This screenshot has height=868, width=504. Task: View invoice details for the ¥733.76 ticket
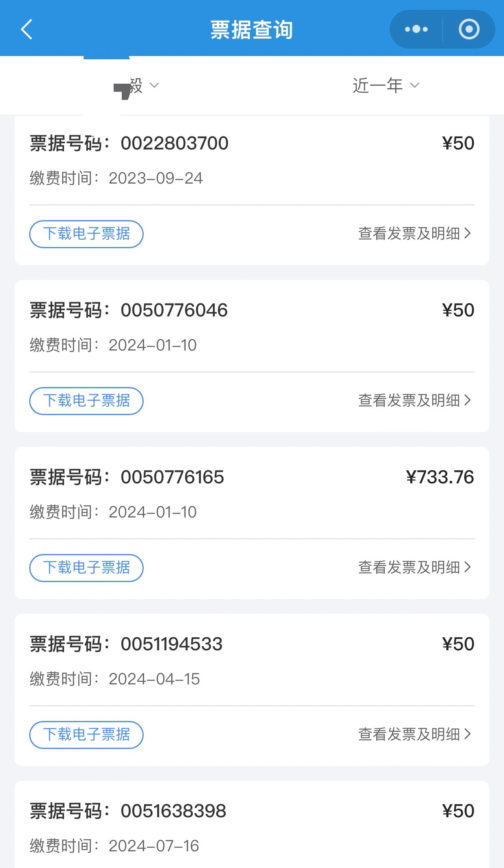tap(414, 567)
